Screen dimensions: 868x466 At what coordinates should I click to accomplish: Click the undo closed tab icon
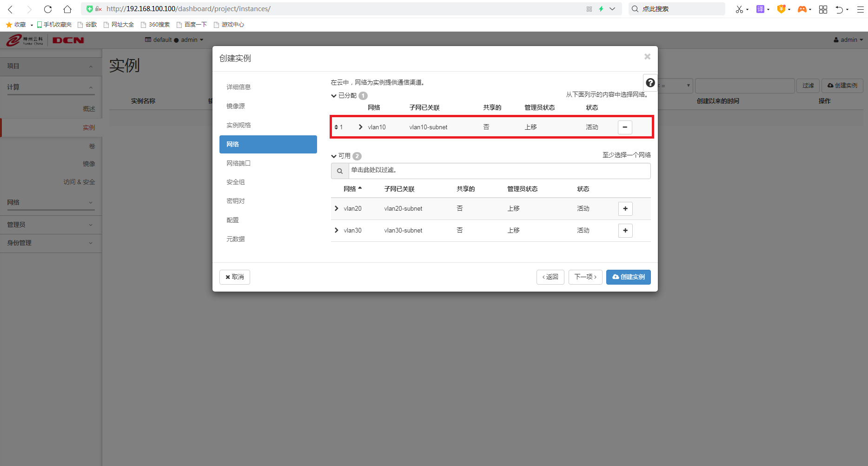pyautogui.click(x=839, y=9)
